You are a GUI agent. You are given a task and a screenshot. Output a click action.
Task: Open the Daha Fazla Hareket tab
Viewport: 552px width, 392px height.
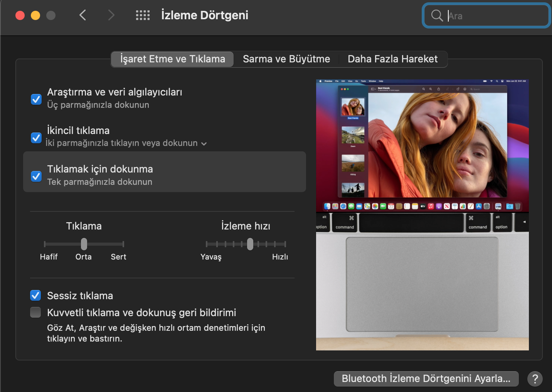[x=392, y=59]
